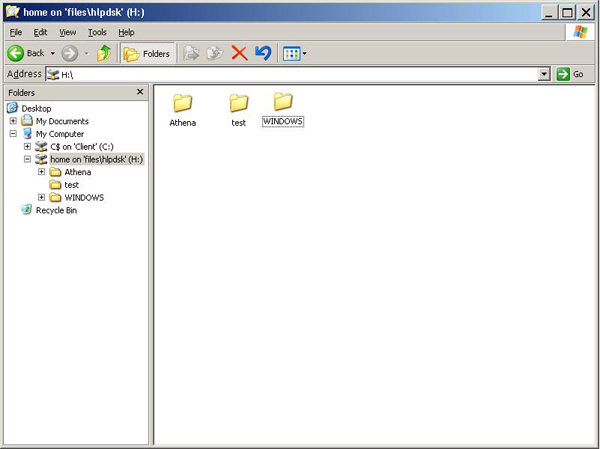Click the C: network drive icon

click(x=41, y=146)
